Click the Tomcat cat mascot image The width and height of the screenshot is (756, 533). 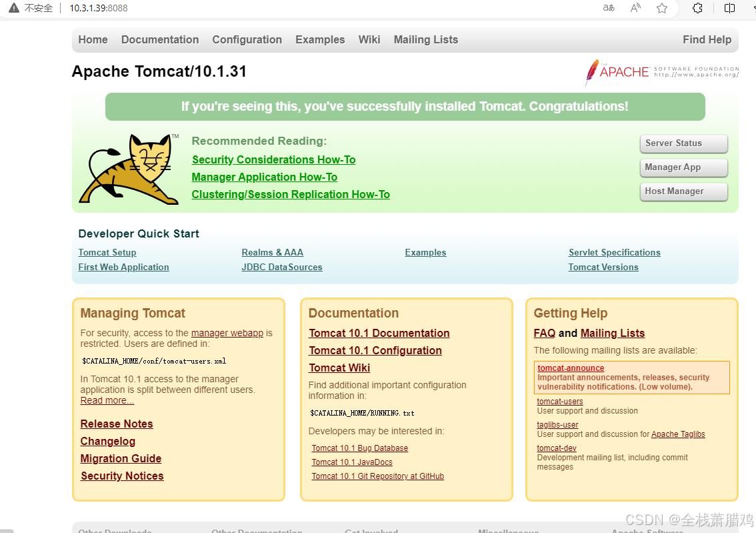pyautogui.click(x=128, y=169)
